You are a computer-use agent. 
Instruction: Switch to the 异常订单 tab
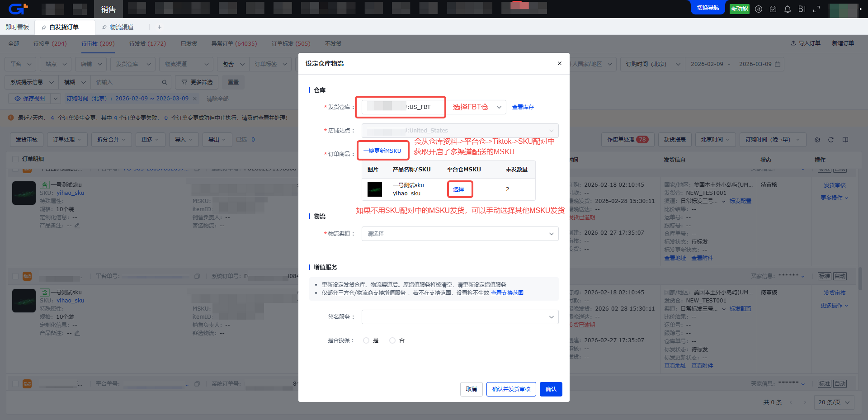coord(234,44)
